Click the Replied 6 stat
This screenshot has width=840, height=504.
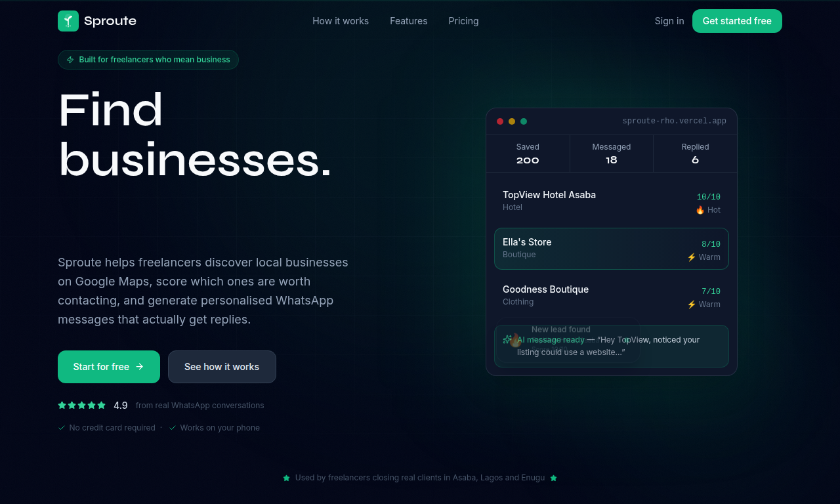point(695,154)
